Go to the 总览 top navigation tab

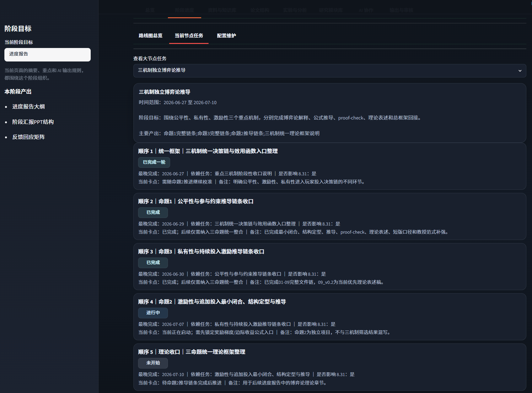pos(150,10)
